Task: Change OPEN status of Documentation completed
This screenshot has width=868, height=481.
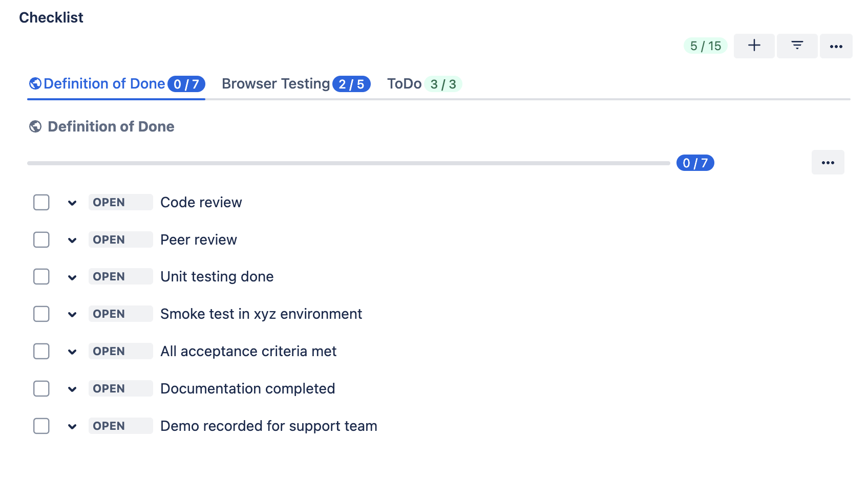Action: click(120, 388)
